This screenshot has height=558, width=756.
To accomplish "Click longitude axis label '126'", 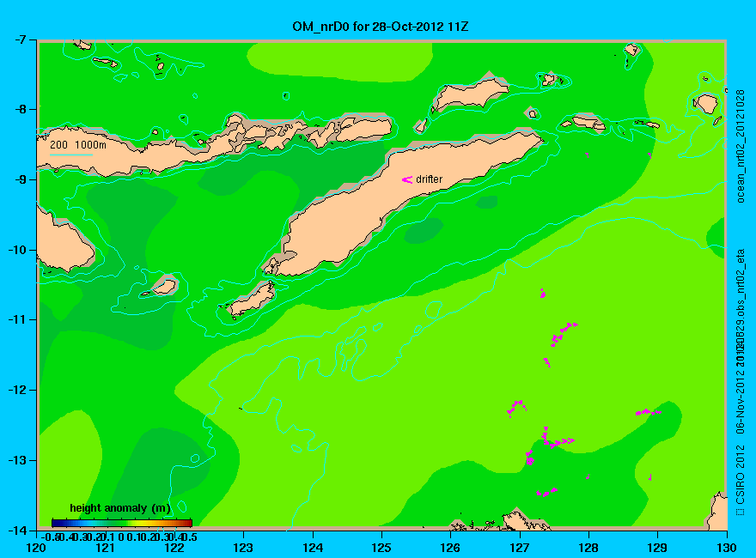I will [450, 548].
